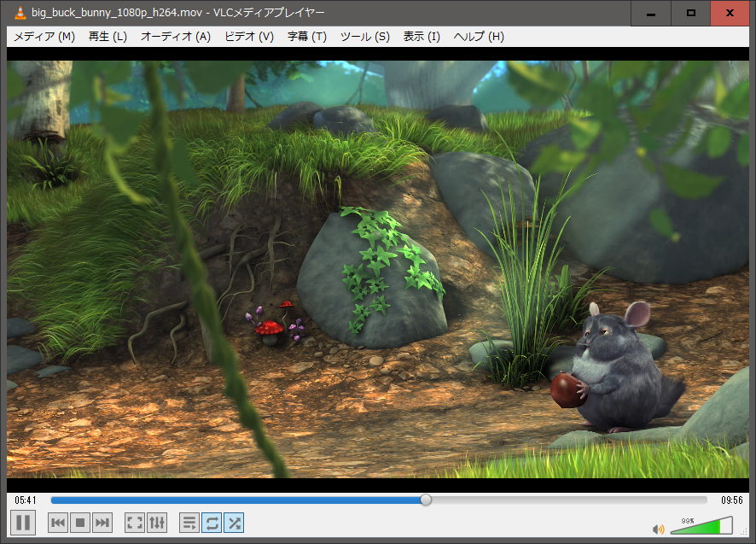Show the playlist view

[189, 523]
